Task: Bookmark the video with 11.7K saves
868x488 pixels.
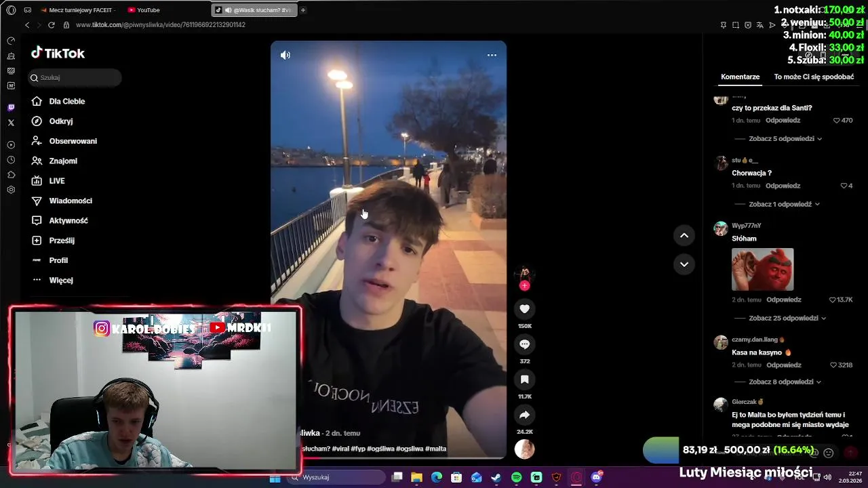Action: point(524,380)
